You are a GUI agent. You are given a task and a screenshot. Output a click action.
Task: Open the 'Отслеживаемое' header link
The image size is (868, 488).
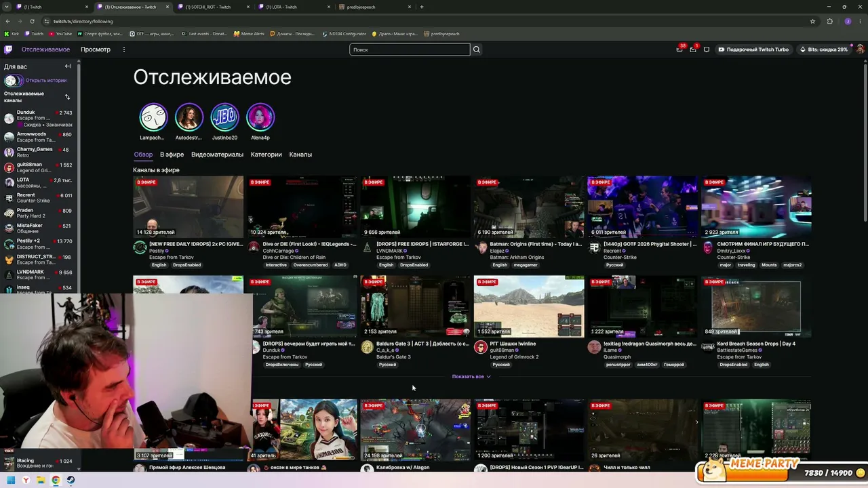[45, 49]
